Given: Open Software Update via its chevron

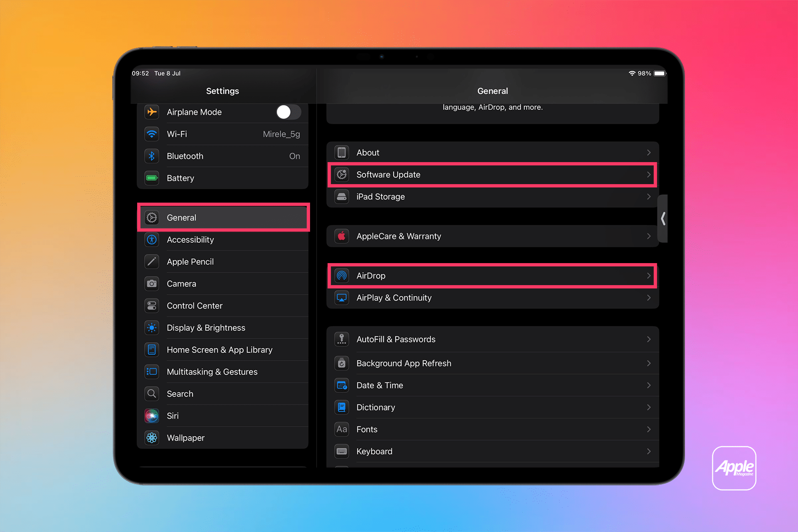Looking at the screenshot, I should [649, 175].
